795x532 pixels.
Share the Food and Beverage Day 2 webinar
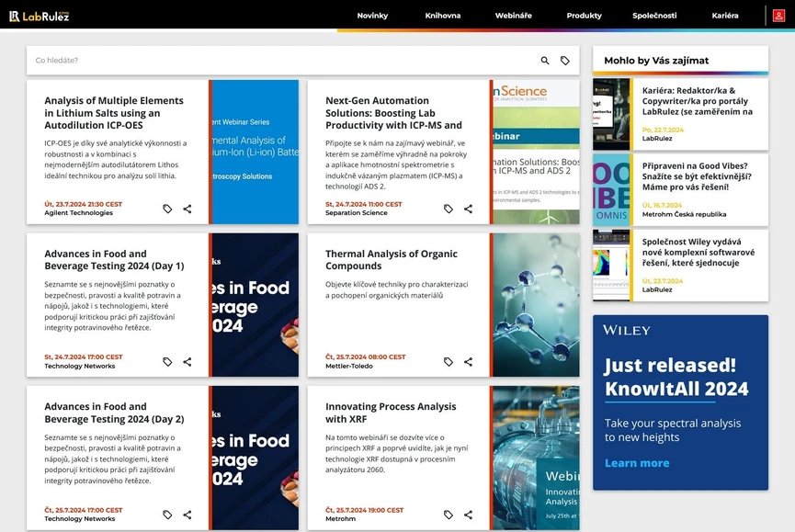click(x=187, y=515)
